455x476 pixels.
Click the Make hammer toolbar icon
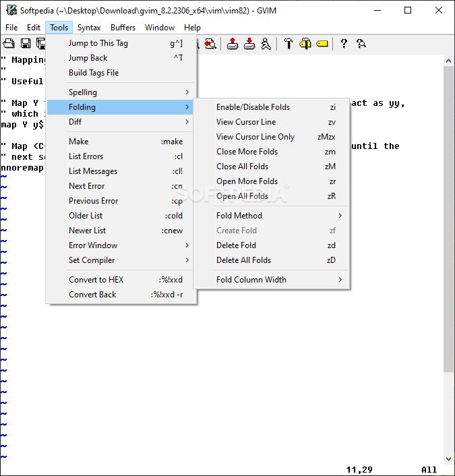coord(289,44)
